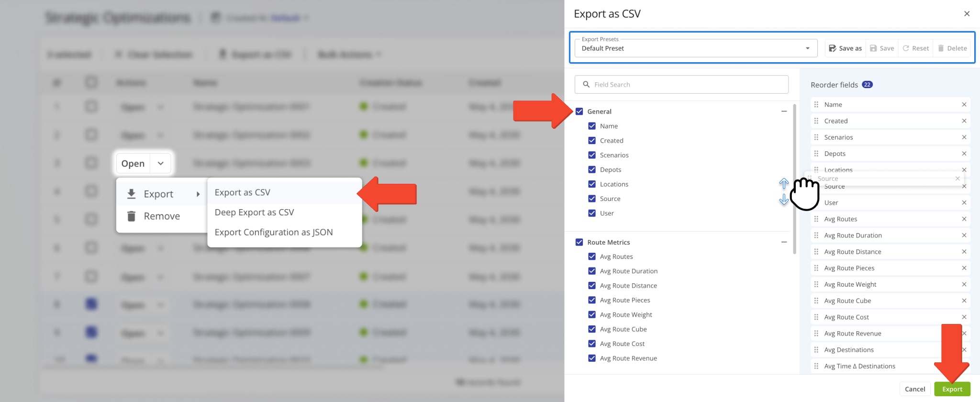Screen dimensions: 980x402
Task: Remove the Name field from reorder list
Action: click(x=964, y=104)
